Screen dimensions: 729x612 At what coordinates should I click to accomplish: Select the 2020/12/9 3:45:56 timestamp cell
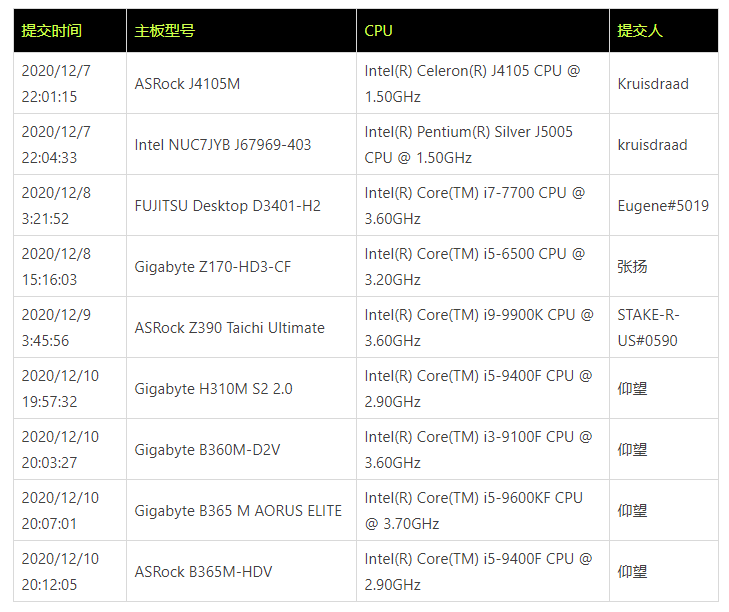(x=70, y=327)
